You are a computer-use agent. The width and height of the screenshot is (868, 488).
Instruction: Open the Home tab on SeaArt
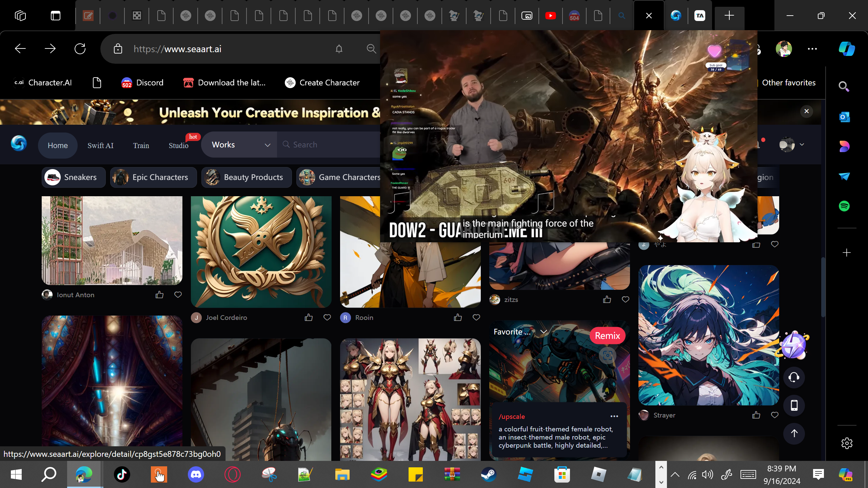(58, 145)
